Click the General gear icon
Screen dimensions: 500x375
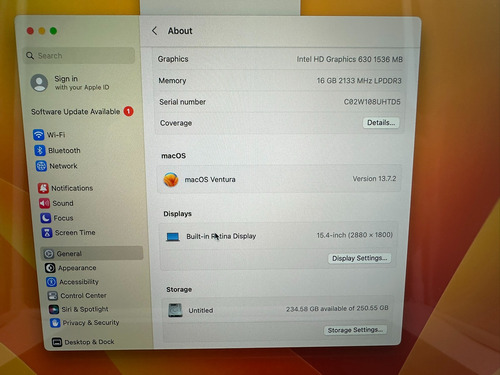pyautogui.click(x=49, y=254)
